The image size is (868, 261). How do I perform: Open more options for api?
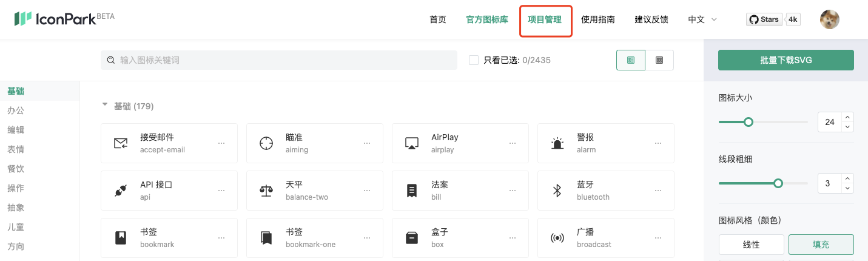coord(221,191)
